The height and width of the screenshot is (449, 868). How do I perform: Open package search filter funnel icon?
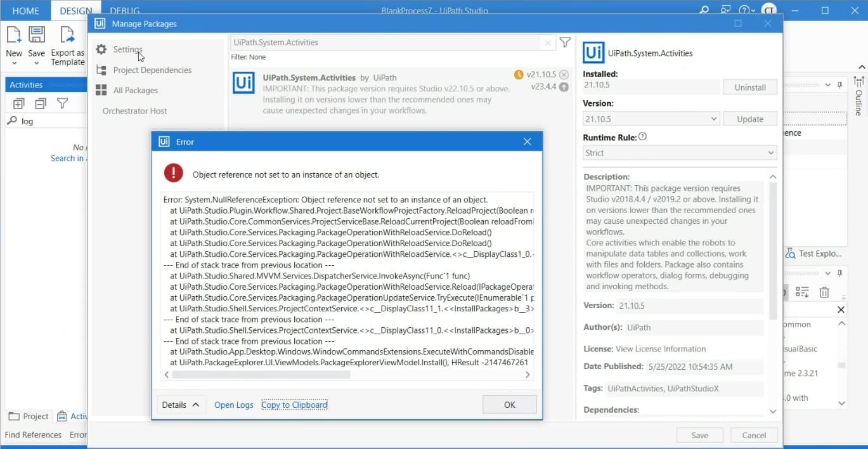(x=565, y=42)
